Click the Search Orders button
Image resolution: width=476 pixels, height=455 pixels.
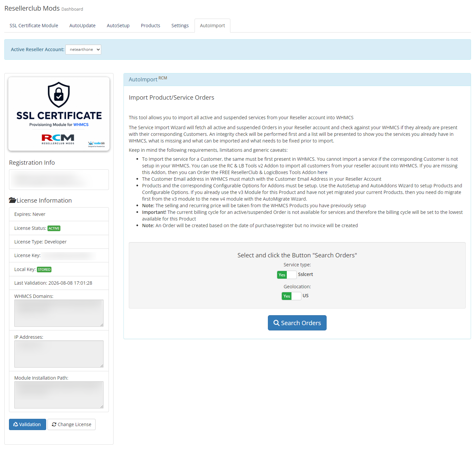pyautogui.click(x=297, y=323)
